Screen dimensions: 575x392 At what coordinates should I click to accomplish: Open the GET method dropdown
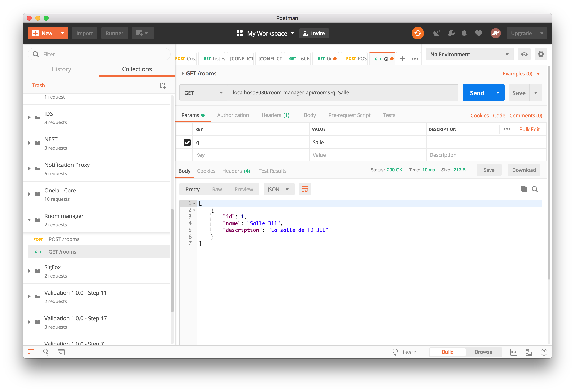coord(204,93)
